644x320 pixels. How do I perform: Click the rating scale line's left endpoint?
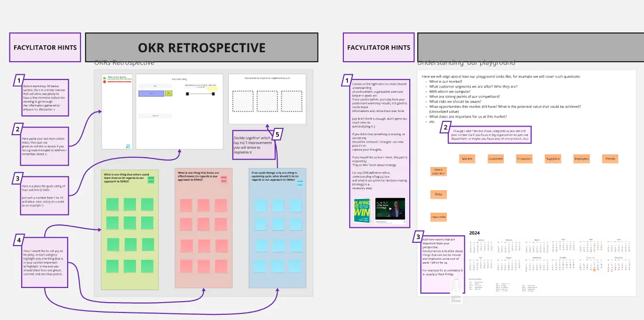[187, 94]
